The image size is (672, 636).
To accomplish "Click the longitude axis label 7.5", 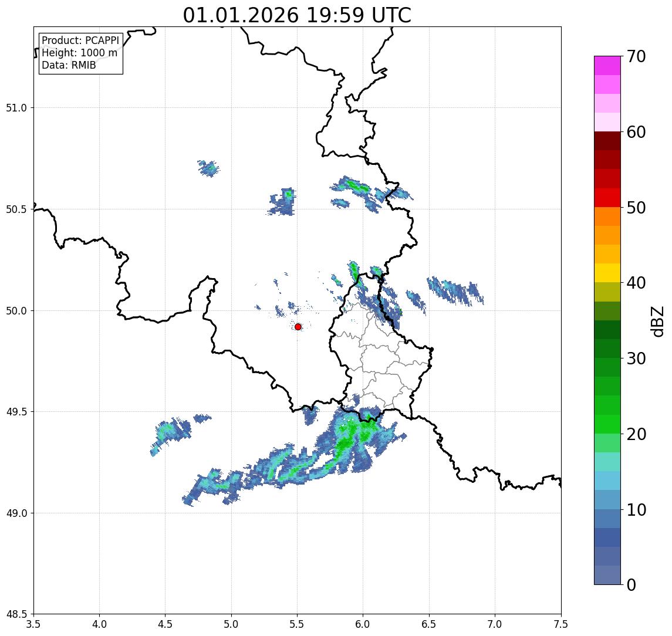I will point(560,624).
